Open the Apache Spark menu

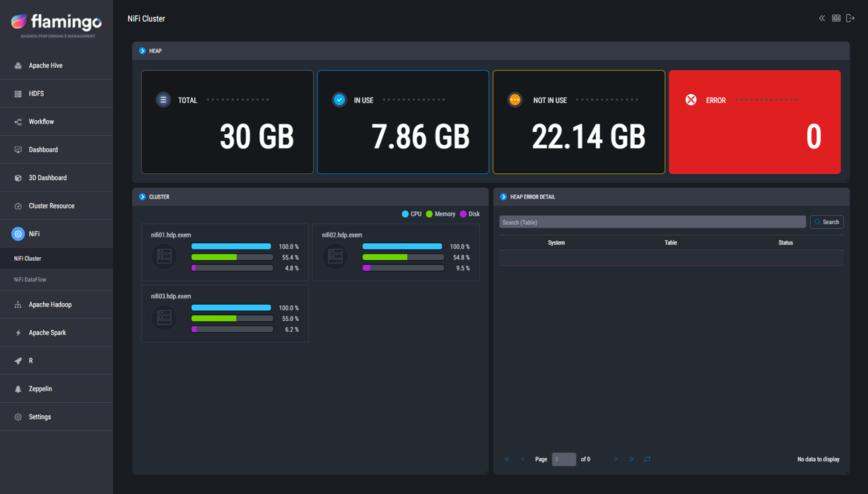pos(57,333)
